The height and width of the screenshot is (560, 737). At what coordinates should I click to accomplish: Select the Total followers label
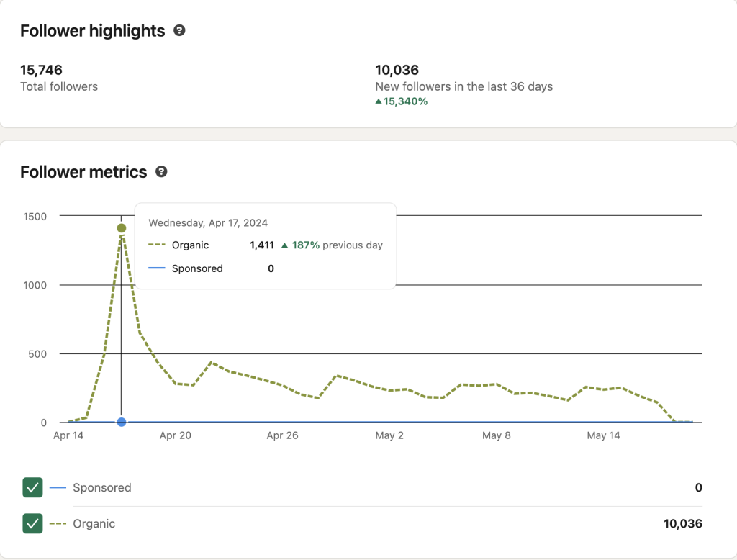59,86
